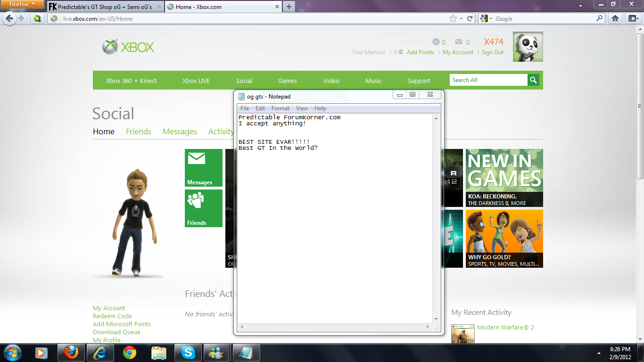
Task: Open the File menu in Notepad
Action: pyautogui.click(x=245, y=108)
